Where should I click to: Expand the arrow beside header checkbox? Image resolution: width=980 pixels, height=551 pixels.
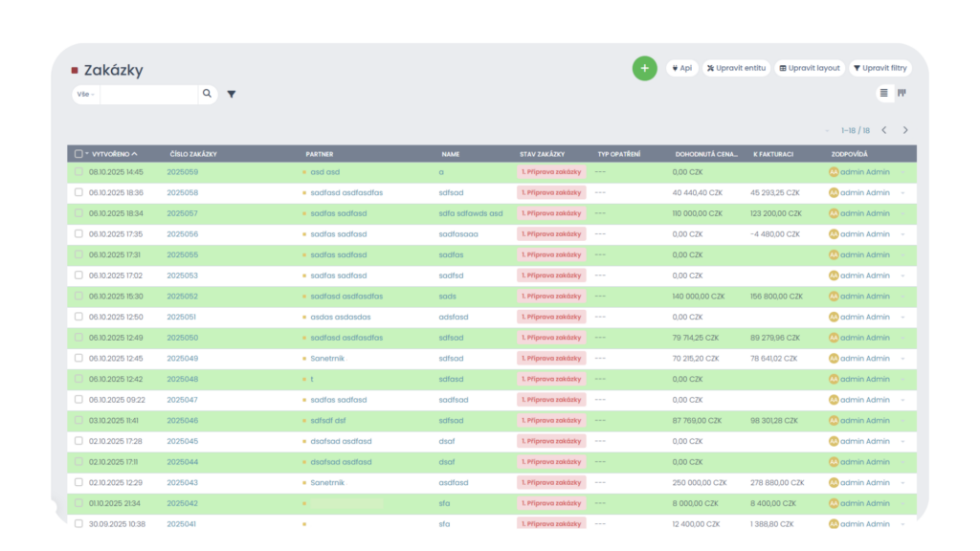click(x=87, y=153)
